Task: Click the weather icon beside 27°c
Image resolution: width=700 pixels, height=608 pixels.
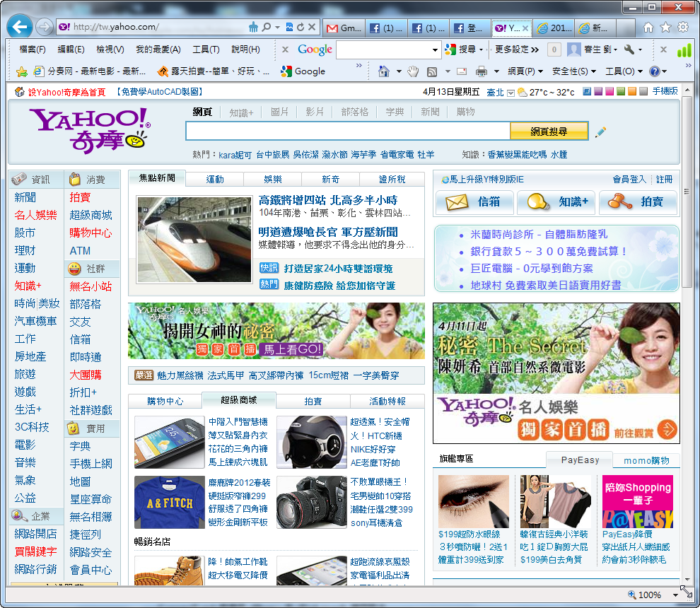Action: click(522, 93)
